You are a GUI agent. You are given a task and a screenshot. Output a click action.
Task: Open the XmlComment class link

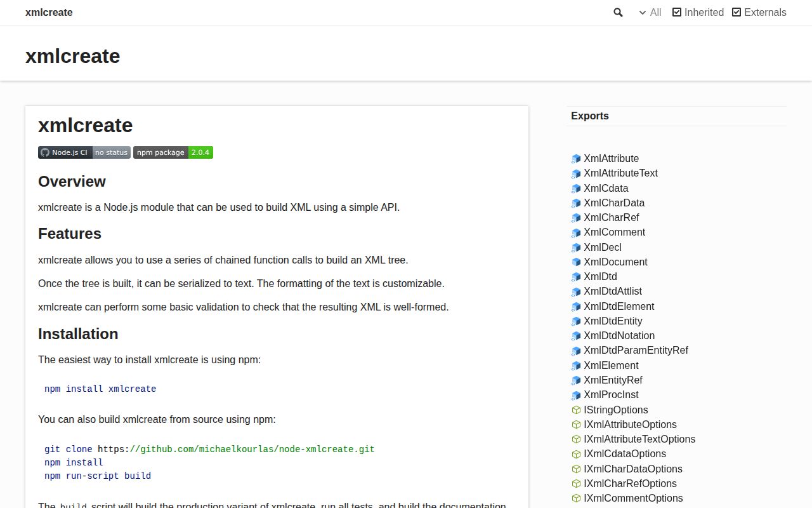[x=614, y=232]
